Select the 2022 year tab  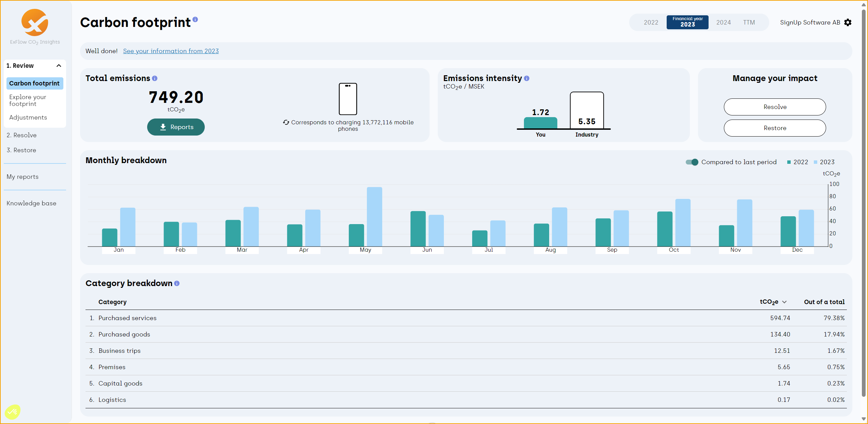coord(650,22)
